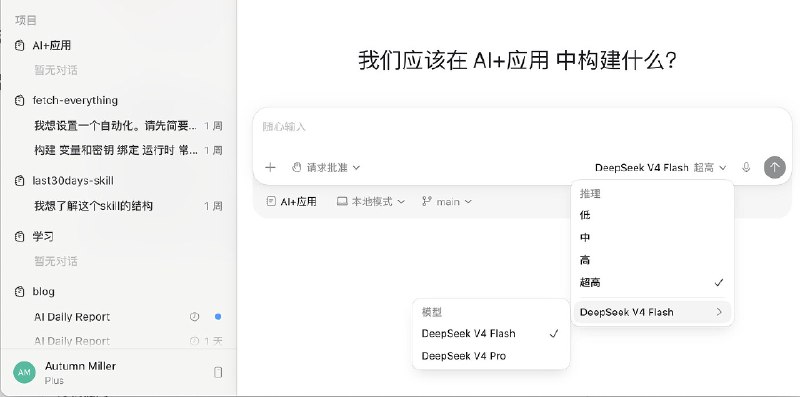Start voice input with the microphone icon

(746, 167)
